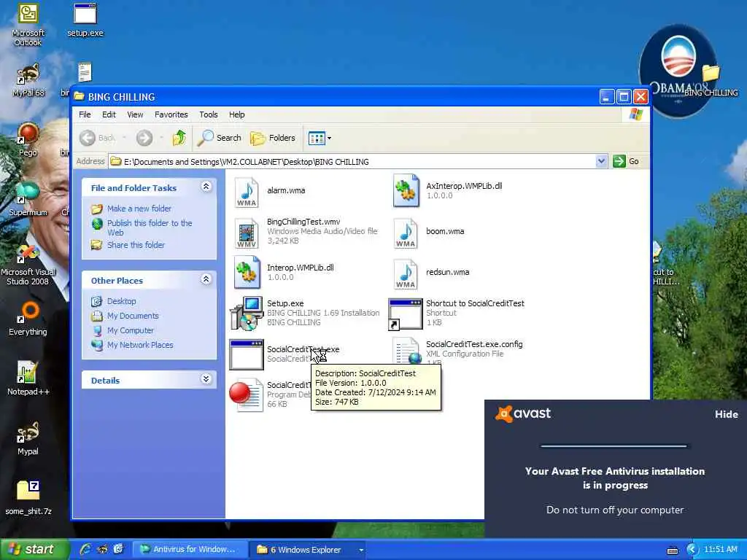
Task: Expand the Details panel
Action: coord(206,379)
